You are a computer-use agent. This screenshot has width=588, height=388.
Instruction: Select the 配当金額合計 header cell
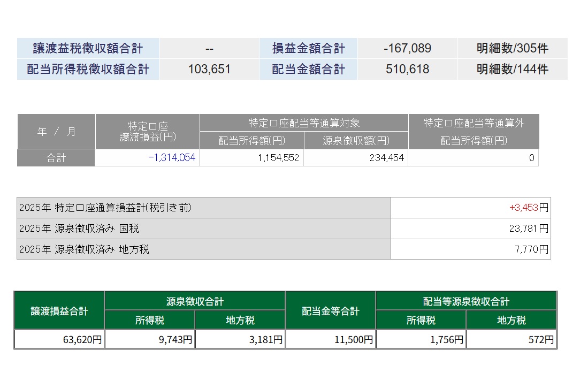tap(308, 69)
